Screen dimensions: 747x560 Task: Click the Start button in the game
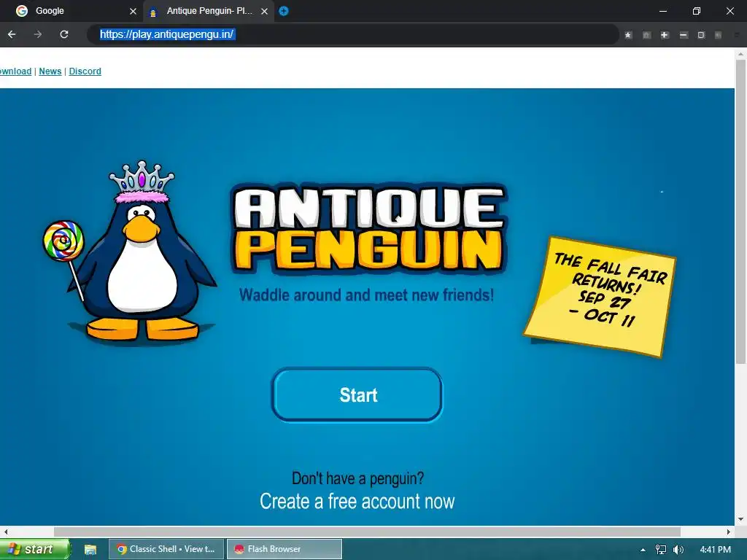[357, 394]
